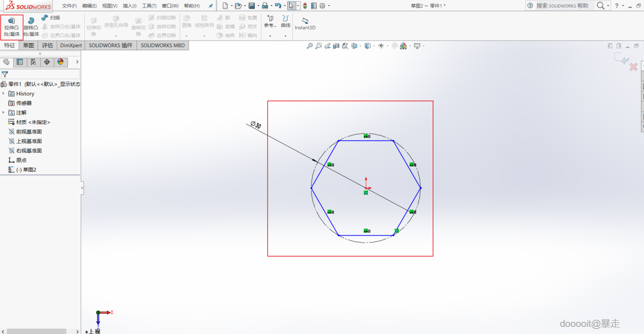This screenshot has width=644, height=334.
Task: Toggle the Instant3D tool
Action: [x=305, y=23]
